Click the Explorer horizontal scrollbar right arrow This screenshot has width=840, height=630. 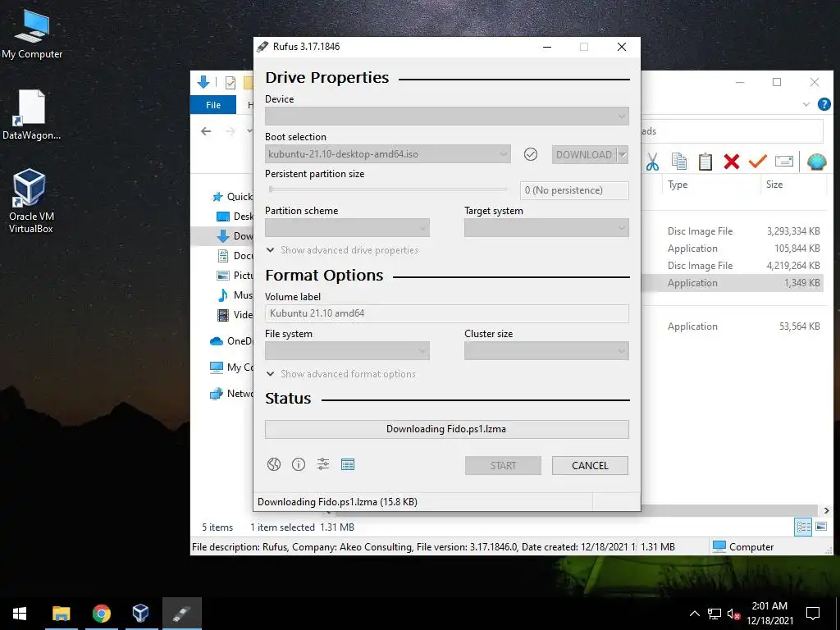[x=826, y=510]
